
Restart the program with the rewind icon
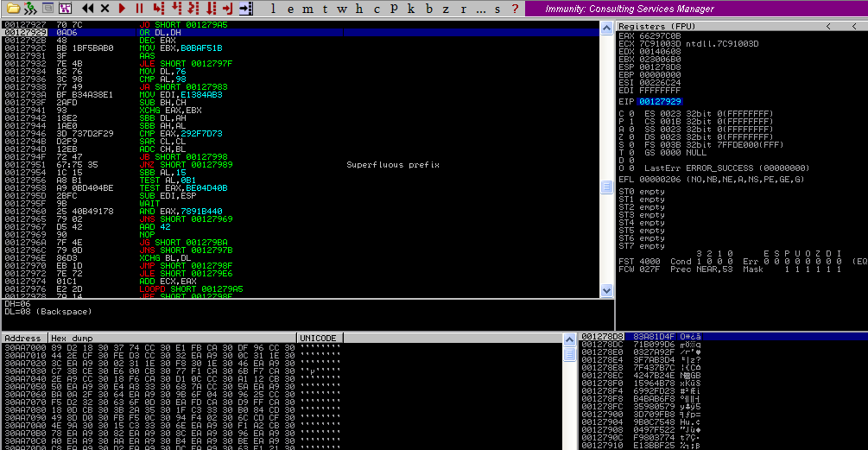(x=90, y=9)
